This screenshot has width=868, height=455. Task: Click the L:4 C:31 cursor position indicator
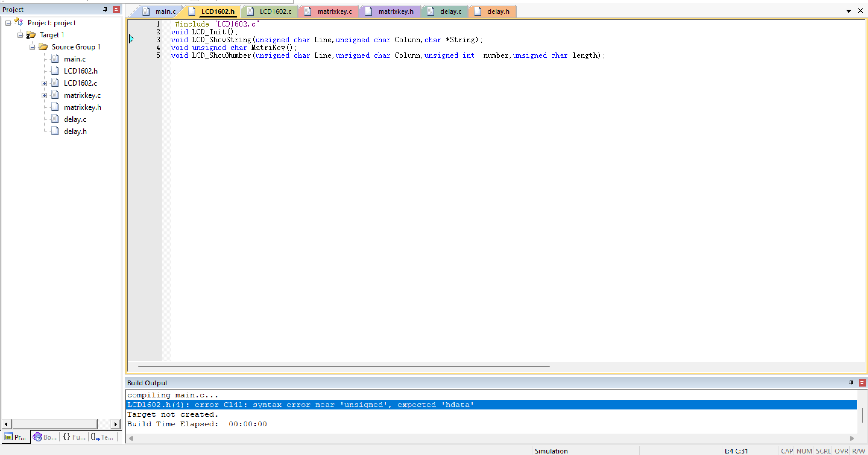click(x=736, y=451)
